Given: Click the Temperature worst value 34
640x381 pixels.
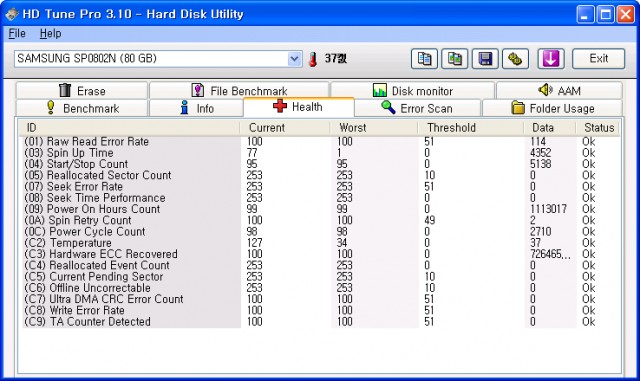Looking at the screenshot, I should (342, 243).
